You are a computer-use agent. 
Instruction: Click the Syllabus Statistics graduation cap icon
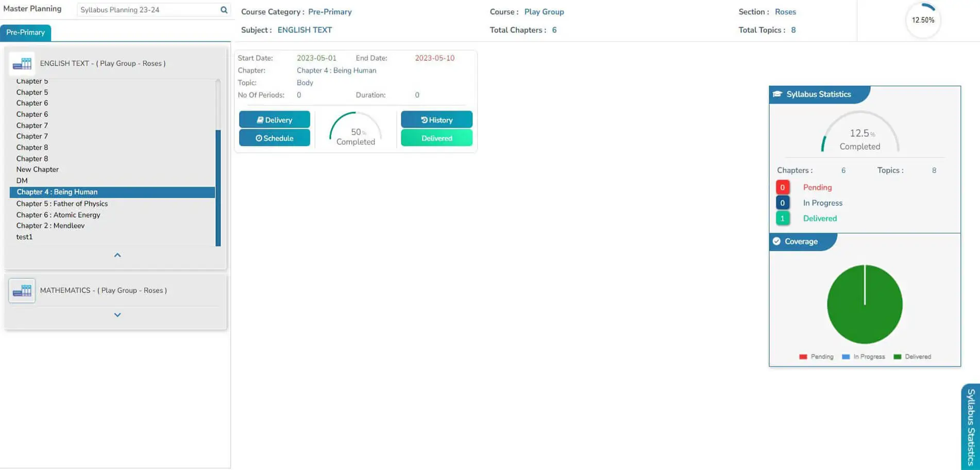click(778, 94)
